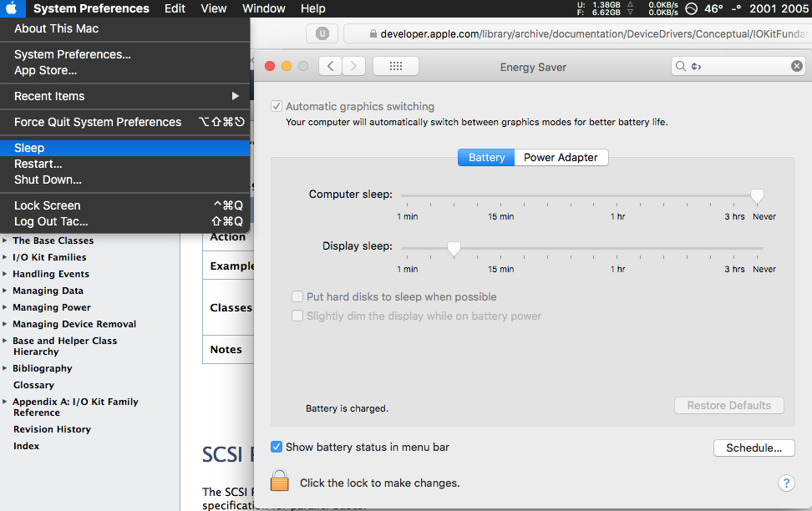Expand The Base Classes tree item
The height and width of the screenshot is (511, 812).
click(x=5, y=240)
